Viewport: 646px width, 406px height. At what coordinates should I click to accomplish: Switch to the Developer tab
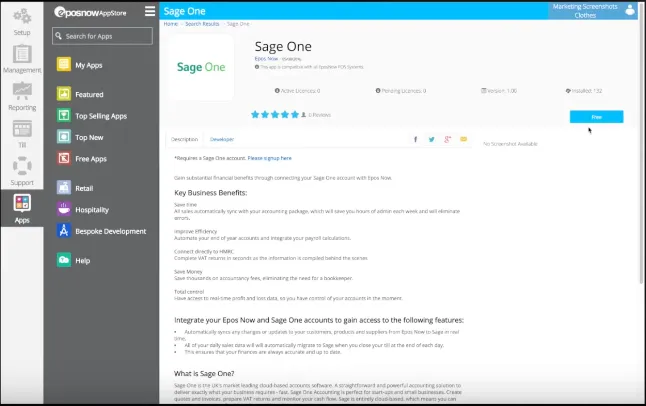tap(222, 139)
